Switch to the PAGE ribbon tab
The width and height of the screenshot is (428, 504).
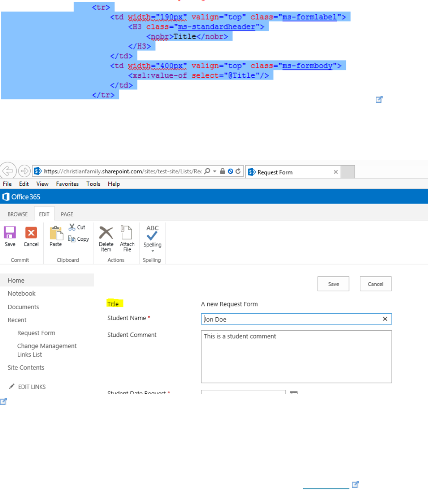pos(67,214)
